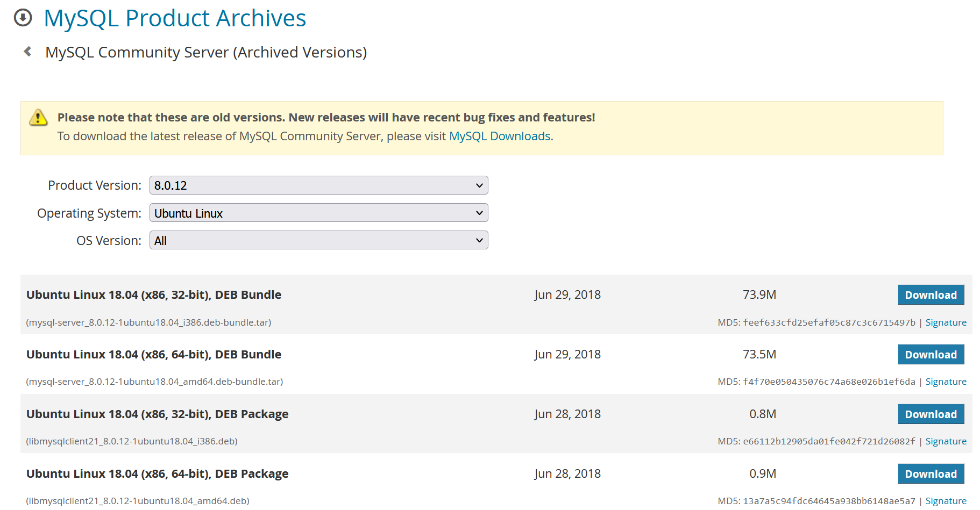The width and height of the screenshot is (980, 510).
Task: Download the 32-bit DEB Bundle
Action: tap(931, 295)
